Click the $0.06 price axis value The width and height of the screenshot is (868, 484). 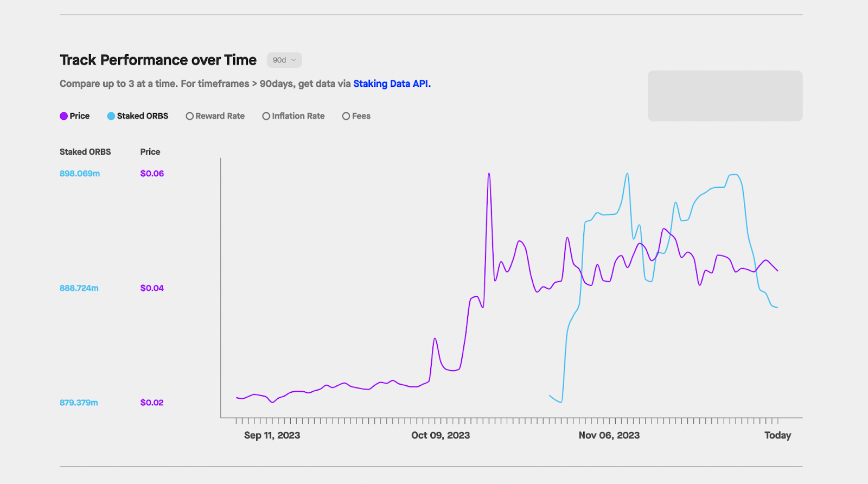point(152,174)
